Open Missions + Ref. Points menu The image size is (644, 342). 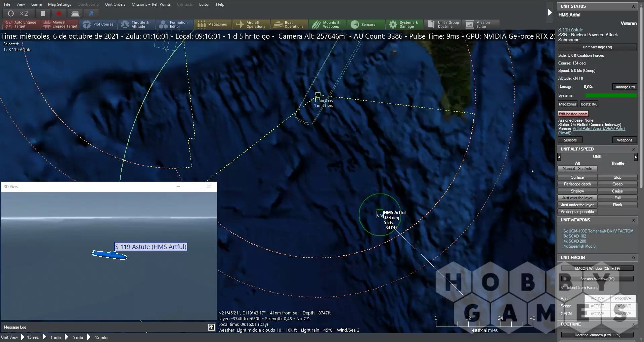tap(151, 4)
